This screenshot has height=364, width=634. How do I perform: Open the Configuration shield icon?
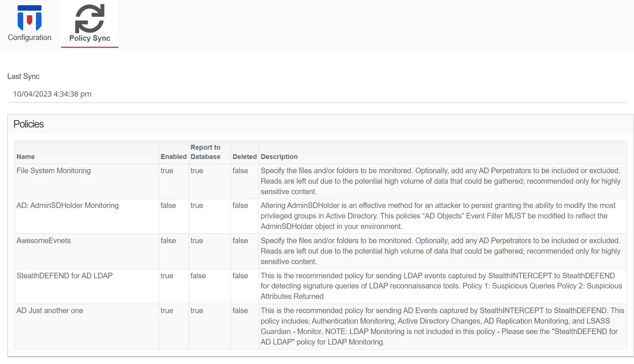(x=30, y=18)
